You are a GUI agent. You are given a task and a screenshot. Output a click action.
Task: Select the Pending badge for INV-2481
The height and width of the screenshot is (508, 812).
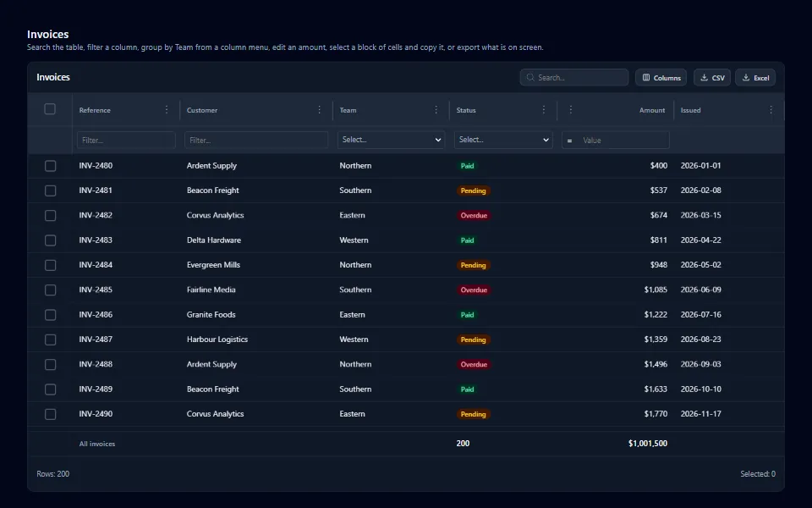click(x=474, y=190)
